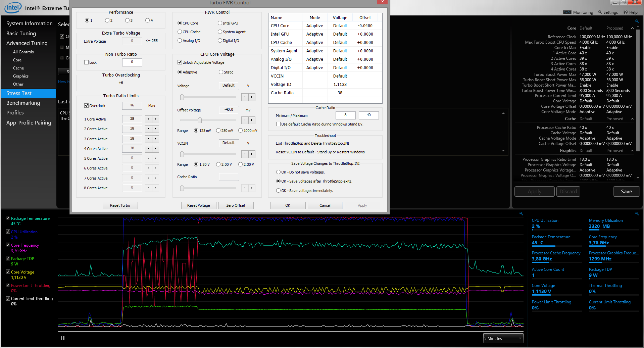
Task: Increase the Offset Voltage with right arrow
Action: [x=252, y=120]
